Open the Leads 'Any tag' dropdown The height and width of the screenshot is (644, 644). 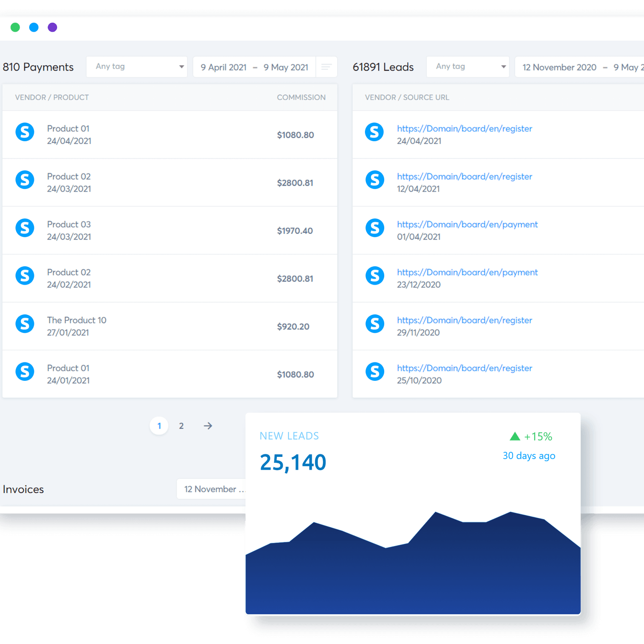tap(468, 67)
